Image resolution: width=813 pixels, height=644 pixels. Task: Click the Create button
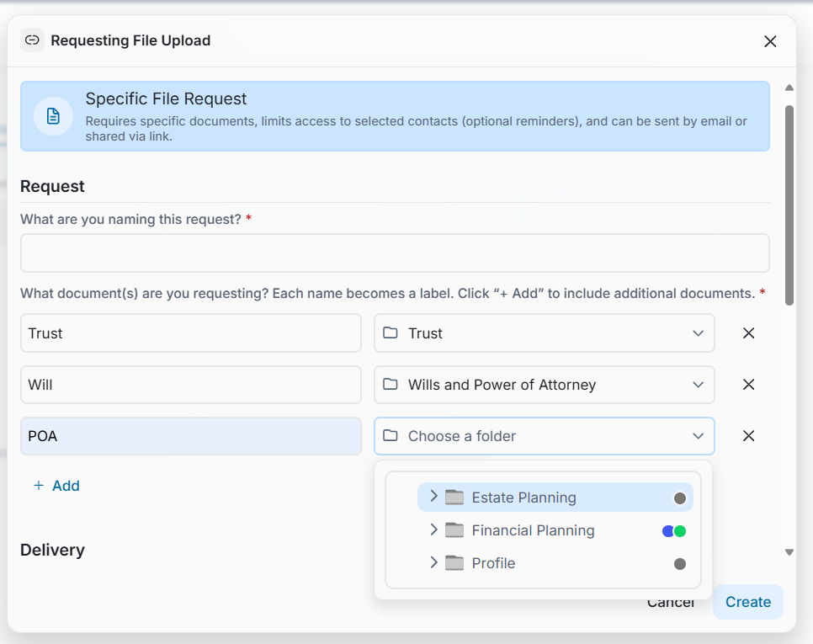pos(747,601)
